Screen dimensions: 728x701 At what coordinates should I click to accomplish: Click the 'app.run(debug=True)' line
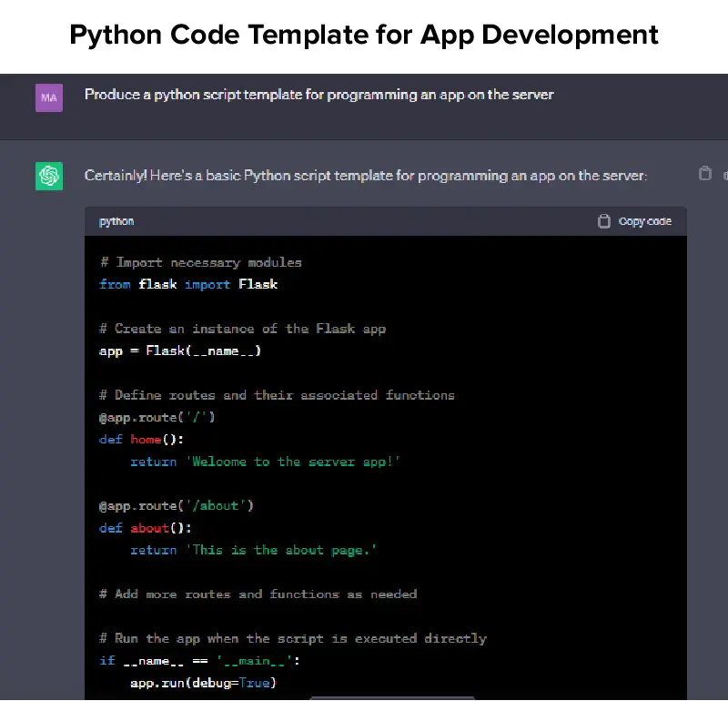coord(203,682)
